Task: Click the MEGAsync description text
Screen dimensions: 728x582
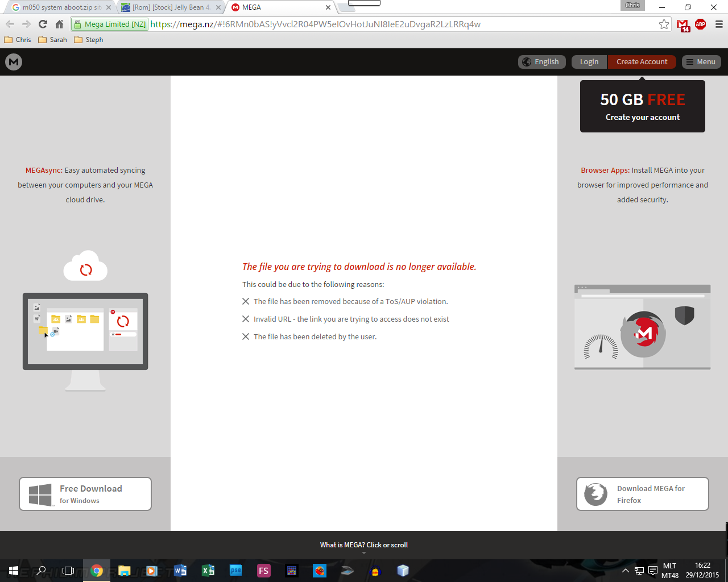Action: [85, 185]
